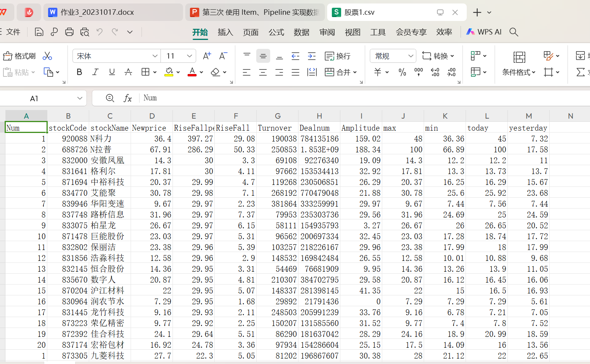
Task: Click the new tab plus button
Action: coord(477,12)
